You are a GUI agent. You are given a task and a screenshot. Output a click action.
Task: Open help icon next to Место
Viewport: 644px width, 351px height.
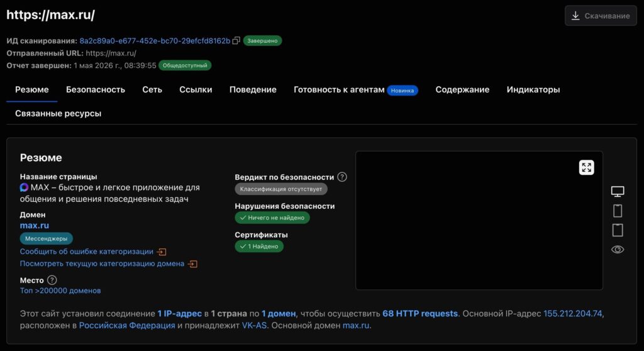(52, 281)
